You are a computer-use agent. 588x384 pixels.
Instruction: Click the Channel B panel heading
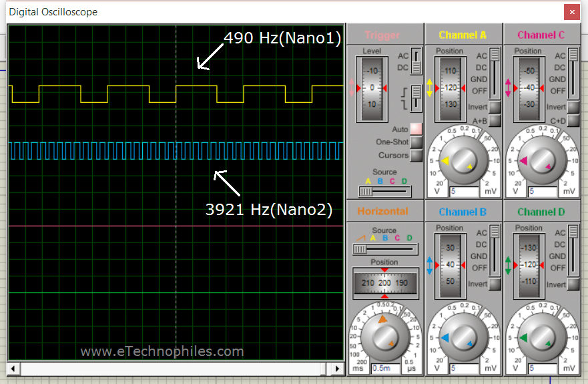click(x=463, y=212)
